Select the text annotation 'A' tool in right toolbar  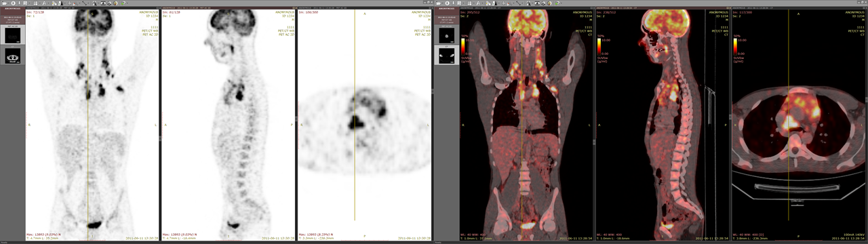click(478, 3)
